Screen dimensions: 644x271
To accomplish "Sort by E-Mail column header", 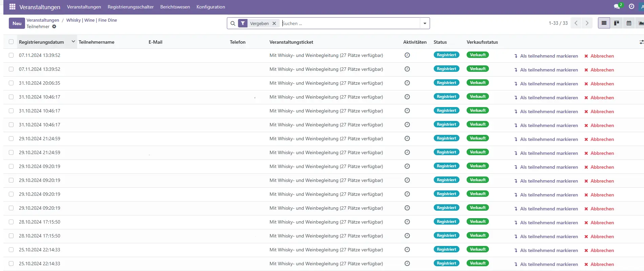I will [x=155, y=42].
